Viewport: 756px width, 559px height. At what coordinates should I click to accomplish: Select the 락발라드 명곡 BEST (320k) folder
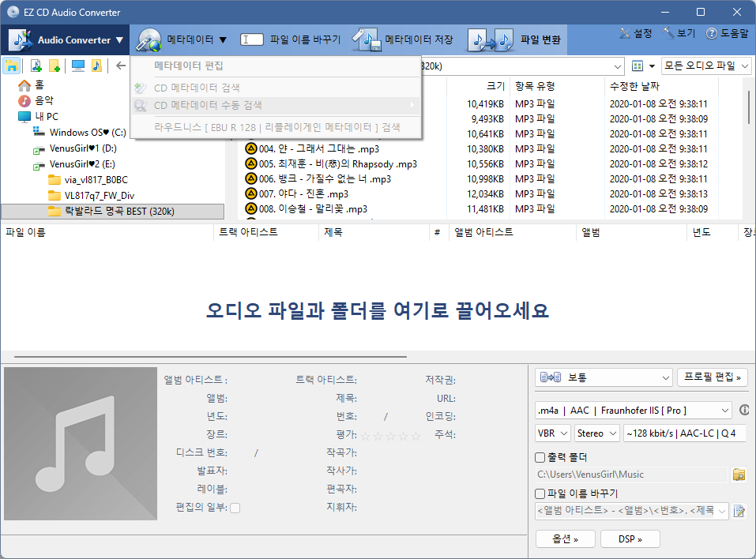coord(112,211)
